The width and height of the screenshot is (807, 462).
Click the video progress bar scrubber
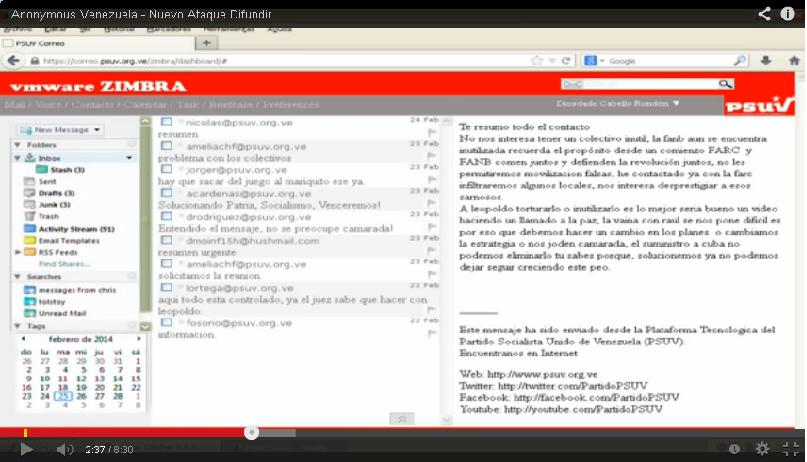[x=252, y=433]
